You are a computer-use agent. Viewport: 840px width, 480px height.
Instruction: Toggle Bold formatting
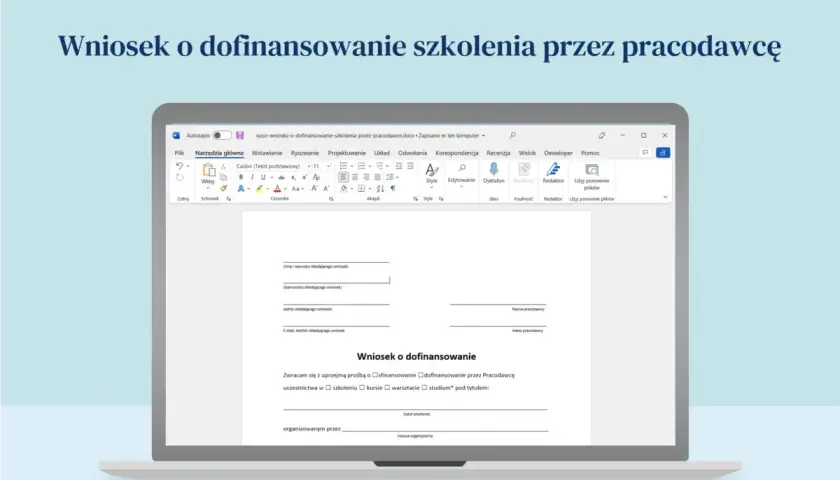coord(241,177)
